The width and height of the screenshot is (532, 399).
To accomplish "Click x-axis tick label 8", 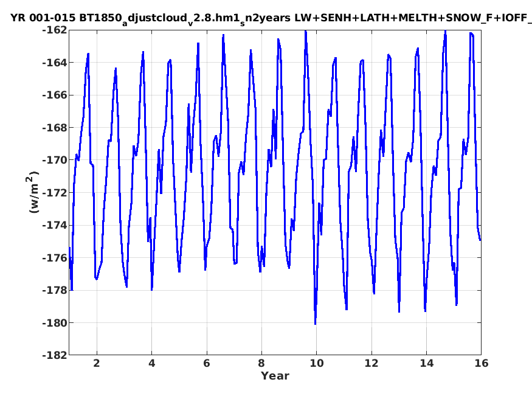I will click(261, 363).
